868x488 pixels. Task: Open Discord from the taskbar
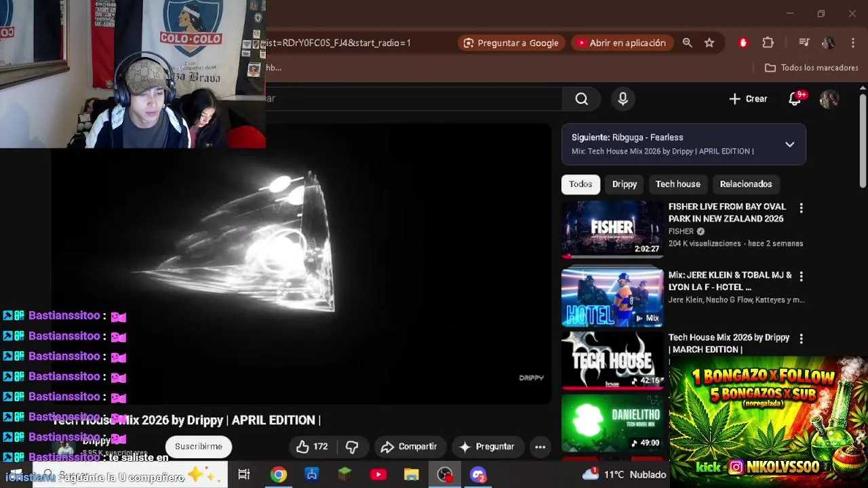point(478,475)
